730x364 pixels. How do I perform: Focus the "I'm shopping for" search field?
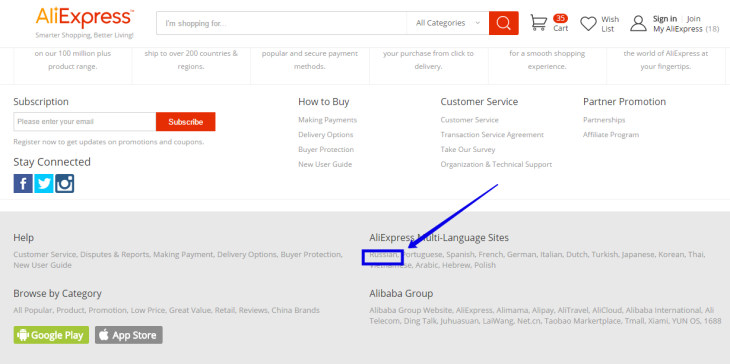point(281,23)
